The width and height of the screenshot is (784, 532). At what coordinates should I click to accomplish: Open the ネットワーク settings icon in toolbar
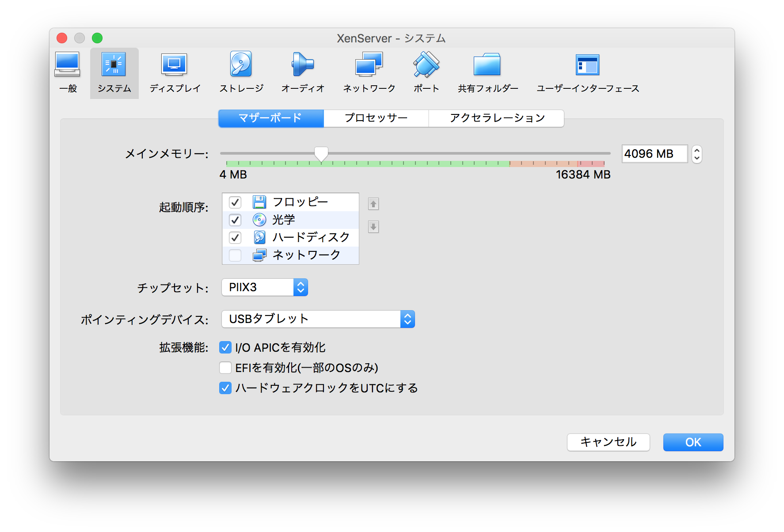click(x=369, y=73)
